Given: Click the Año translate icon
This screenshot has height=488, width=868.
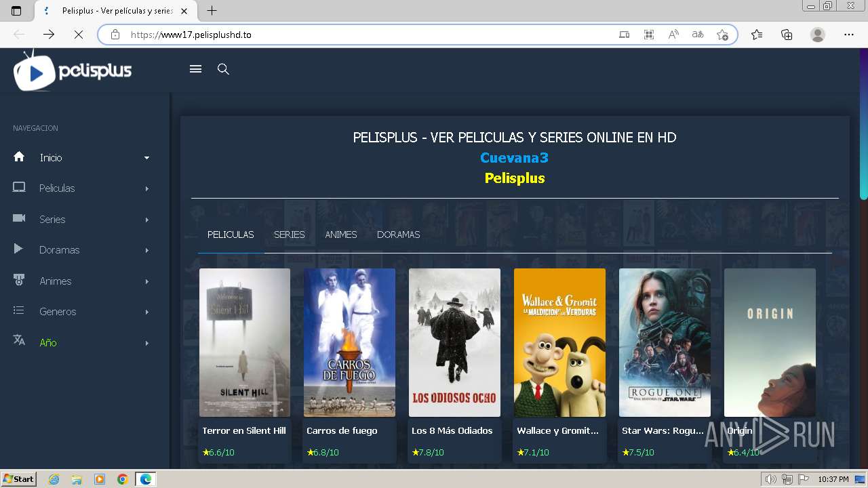Looking at the screenshot, I should [19, 341].
